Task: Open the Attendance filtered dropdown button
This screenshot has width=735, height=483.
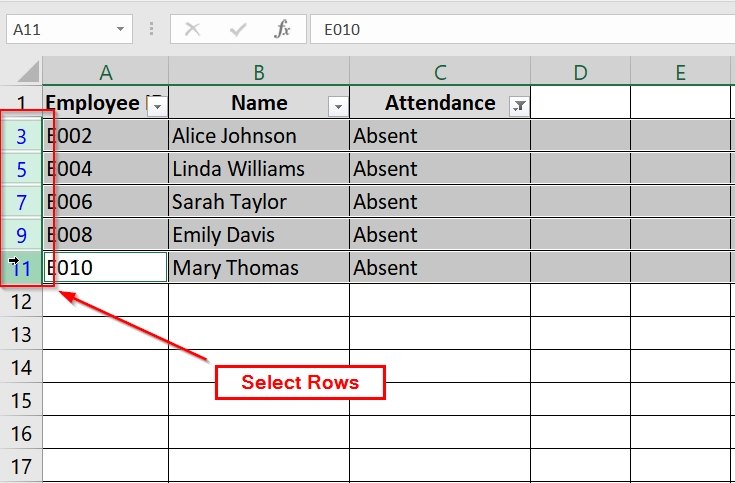Action: click(x=519, y=106)
